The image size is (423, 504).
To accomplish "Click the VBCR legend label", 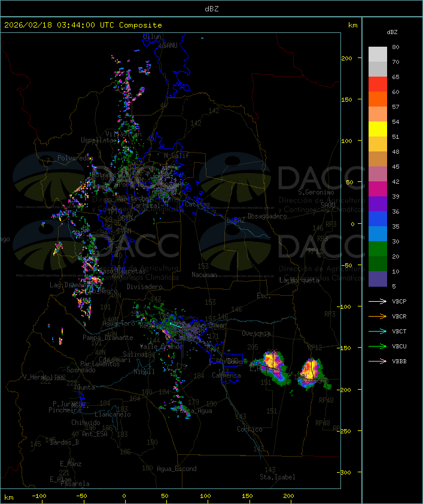I will pos(399,316).
